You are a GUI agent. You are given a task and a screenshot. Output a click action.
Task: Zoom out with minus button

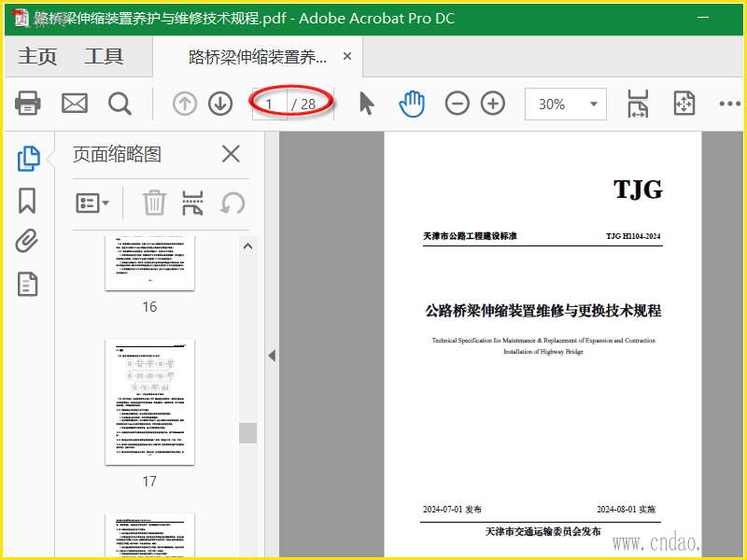(x=458, y=104)
